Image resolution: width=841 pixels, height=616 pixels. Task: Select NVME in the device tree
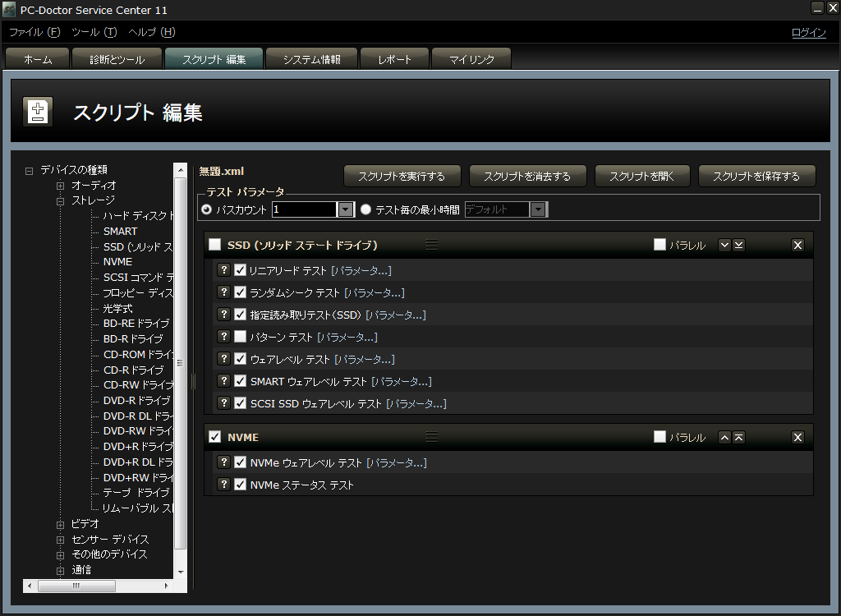[117, 262]
